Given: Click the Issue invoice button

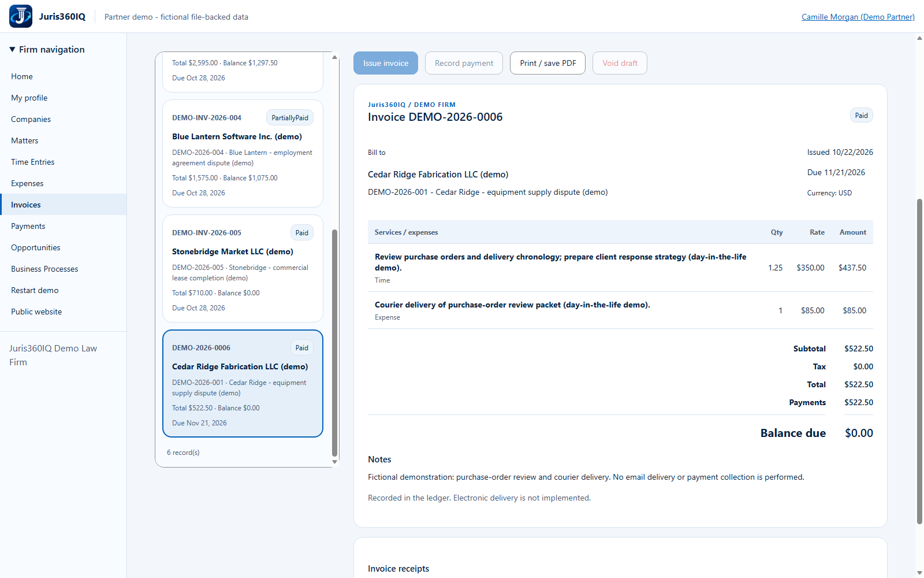Looking at the screenshot, I should coord(386,63).
